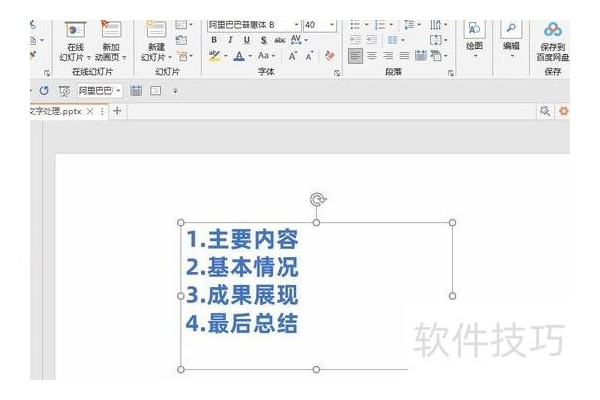Viewport: 600px width, 400px height.
Task: Increase font size with larger A button
Action: [x=293, y=56]
